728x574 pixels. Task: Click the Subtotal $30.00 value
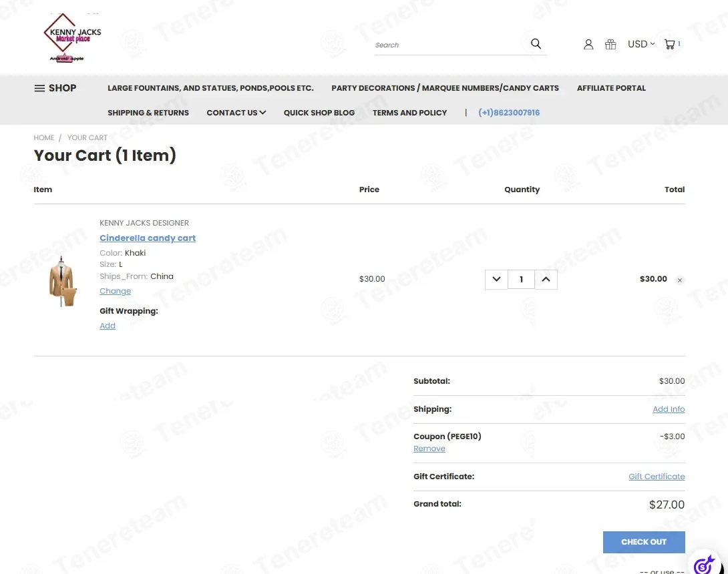672,381
